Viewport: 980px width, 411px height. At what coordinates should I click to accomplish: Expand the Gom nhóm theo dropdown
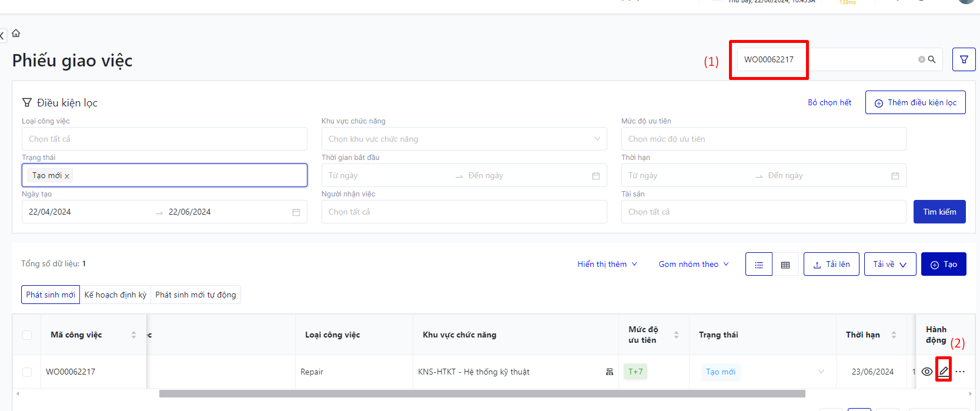pos(693,265)
